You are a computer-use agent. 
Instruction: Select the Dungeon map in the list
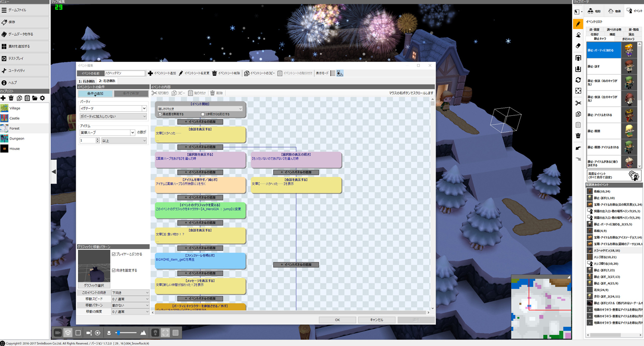click(x=25, y=139)
